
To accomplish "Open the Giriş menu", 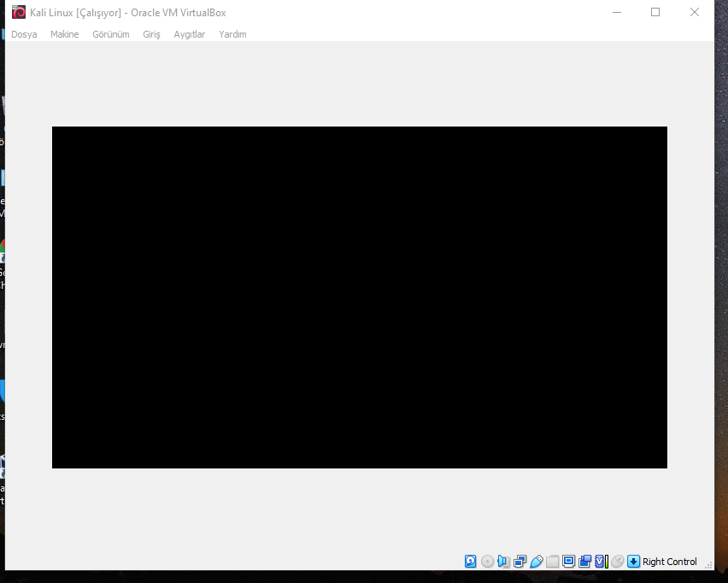I will coord(151,34).
